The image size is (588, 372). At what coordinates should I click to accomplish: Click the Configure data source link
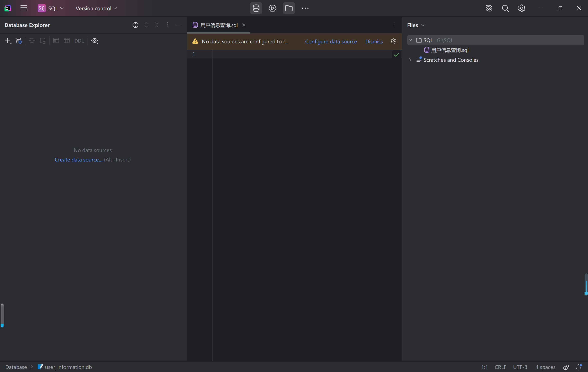coord(331,41)
